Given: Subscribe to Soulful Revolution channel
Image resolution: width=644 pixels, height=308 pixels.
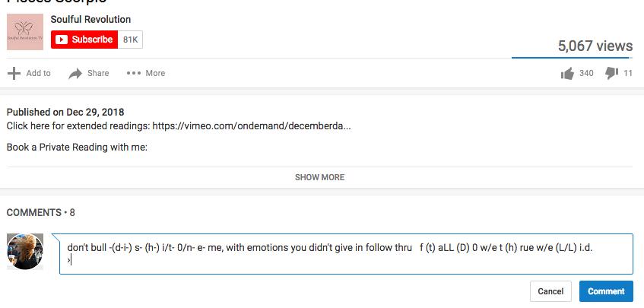Looking at the screenshot, I should (84, 40).
